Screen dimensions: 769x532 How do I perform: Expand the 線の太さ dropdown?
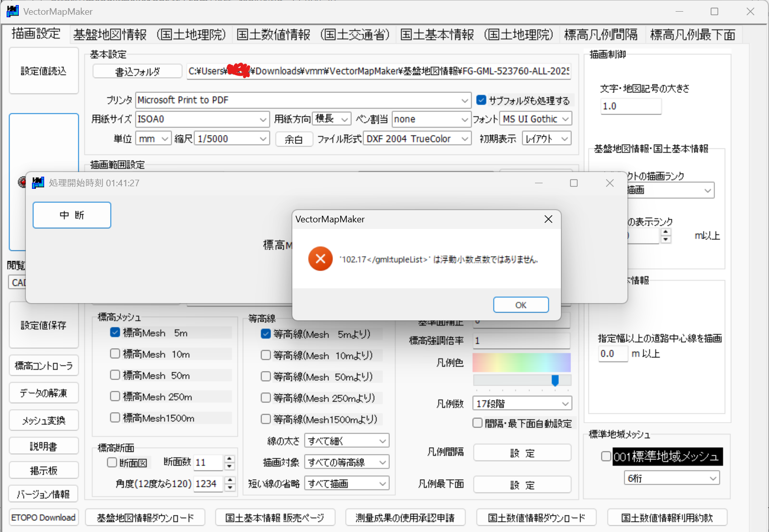tap(347, 441)
